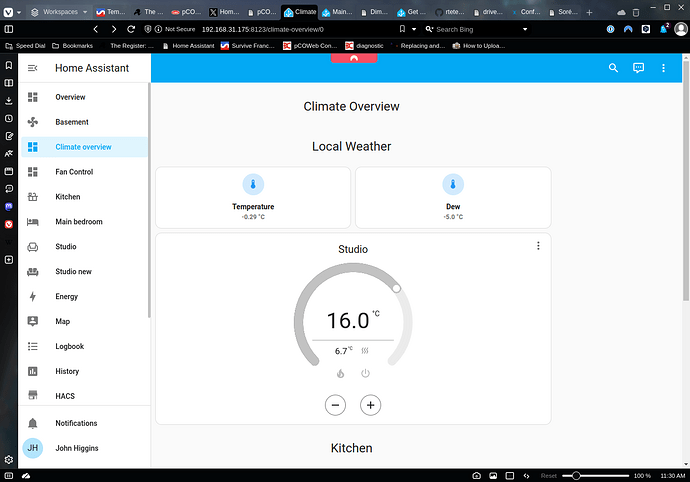Increase Studio target temperature with plus button
The height and width of the screenshot is (482, 690).
click(371, 405)
